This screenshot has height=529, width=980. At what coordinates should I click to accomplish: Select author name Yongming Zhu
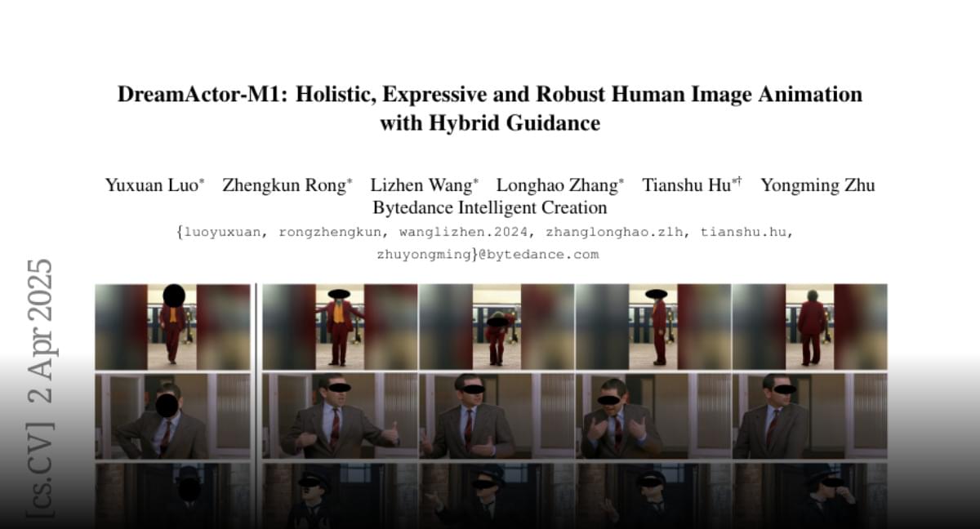[817, 185]
